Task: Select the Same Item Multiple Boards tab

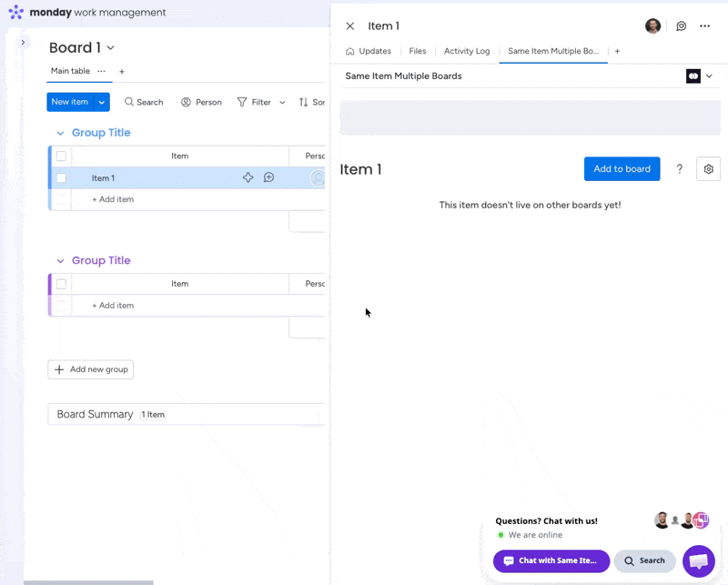Action: coord(553,51)
